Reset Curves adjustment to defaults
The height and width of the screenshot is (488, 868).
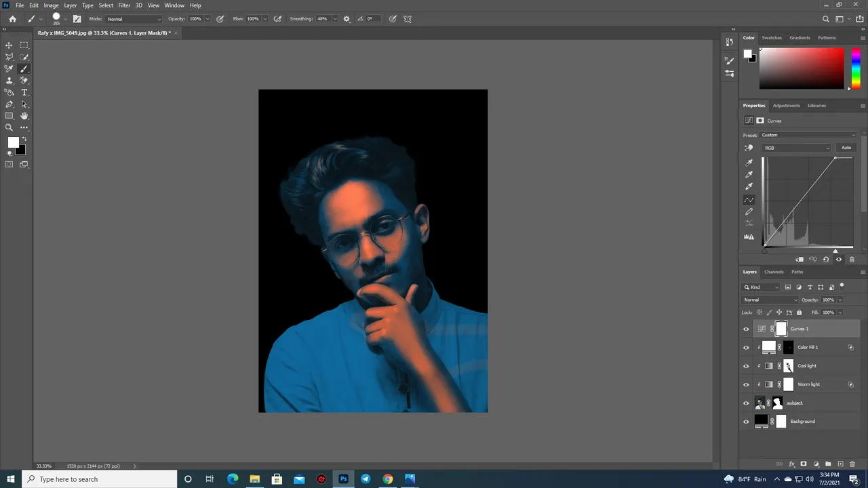[825, 260]
